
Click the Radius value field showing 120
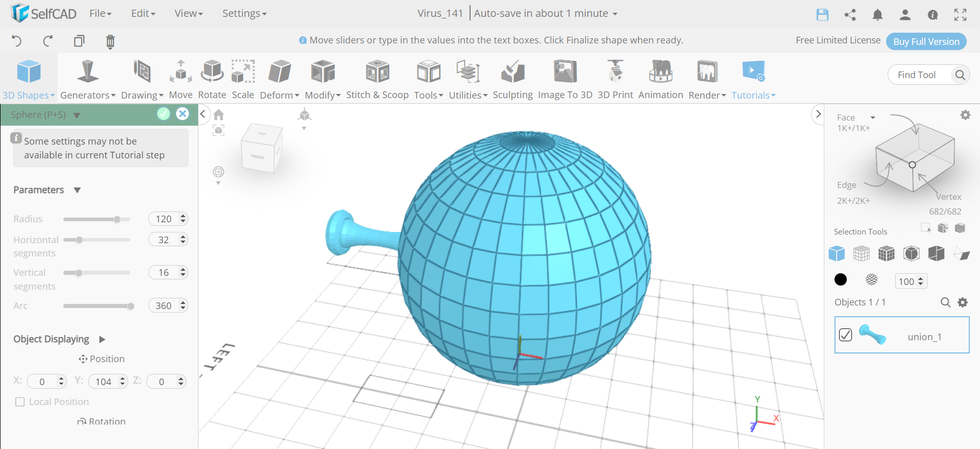pyautogui.click(x=168, y=219)
